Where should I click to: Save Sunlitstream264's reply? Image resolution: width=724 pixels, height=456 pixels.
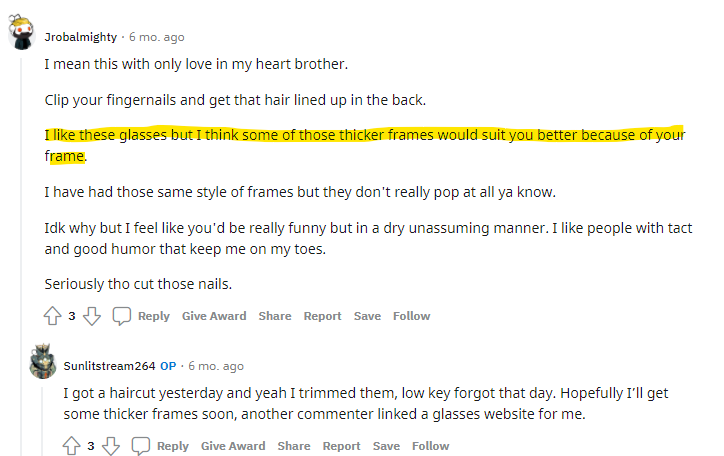(386, 446)
